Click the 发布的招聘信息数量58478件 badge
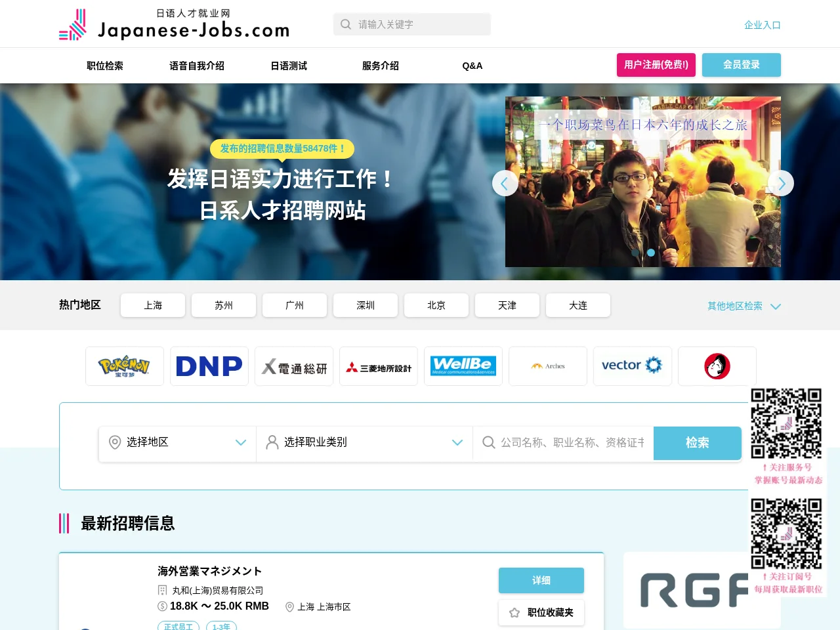The image size is (840, 630). 282,149
